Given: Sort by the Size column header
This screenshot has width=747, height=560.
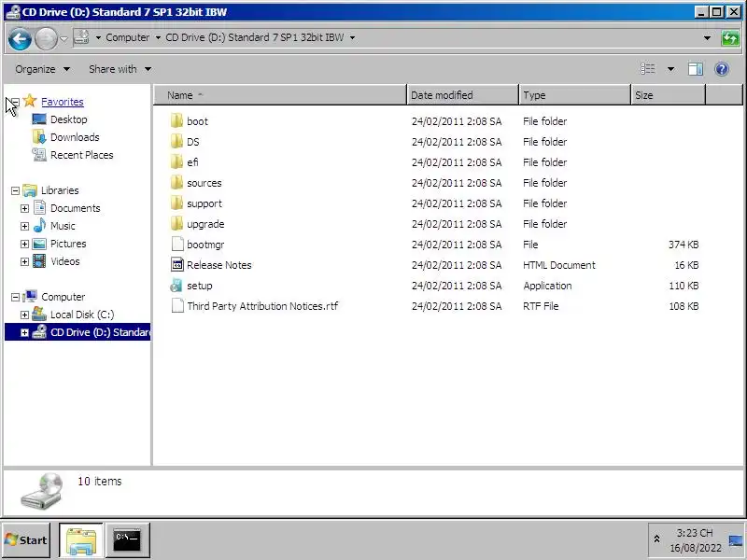Looking at the screenshot, I should coord(668,95).
